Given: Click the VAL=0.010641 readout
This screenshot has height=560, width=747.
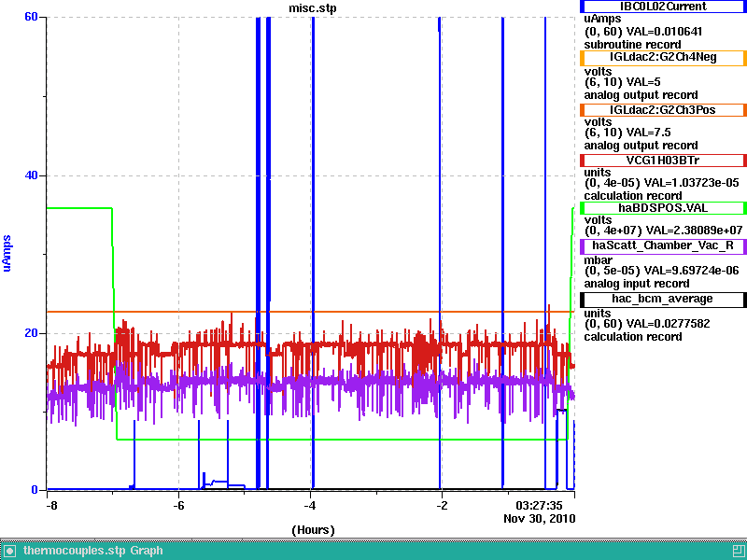Looking at the screenshot, I should coord(664,32).
